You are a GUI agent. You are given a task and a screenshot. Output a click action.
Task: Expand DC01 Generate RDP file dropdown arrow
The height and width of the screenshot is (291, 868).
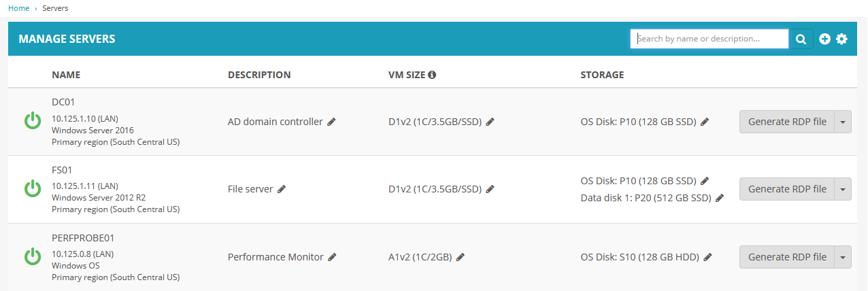point(842,122)
